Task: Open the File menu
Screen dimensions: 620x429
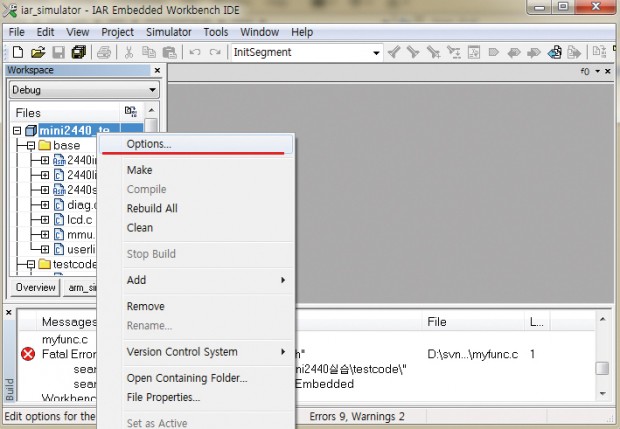Action: click(17, 32)
